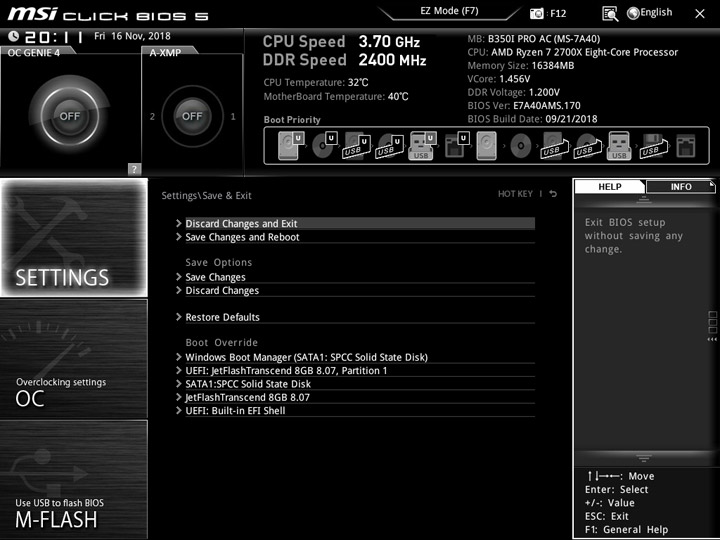Change language via the English globe icon
Viewport: 720px width, 540px height.
click(x=633, y=13)
